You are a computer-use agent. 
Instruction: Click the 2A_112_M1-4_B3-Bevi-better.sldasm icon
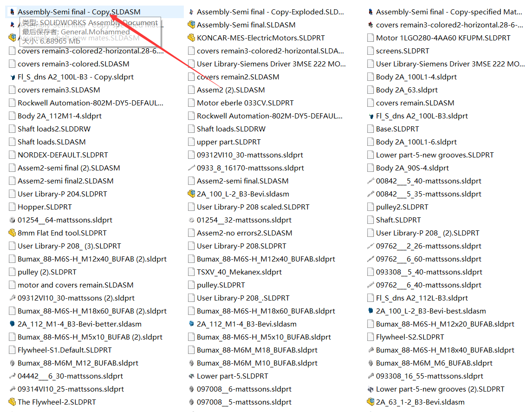tap(12, 324)
